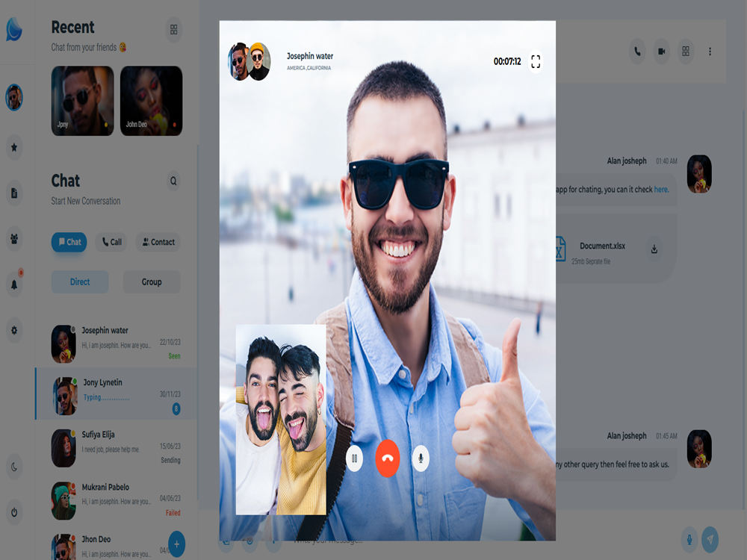747x560 pixels.
Task: Click the unread badge on Jony Lynetin
Action: click(x=176, y=408)
